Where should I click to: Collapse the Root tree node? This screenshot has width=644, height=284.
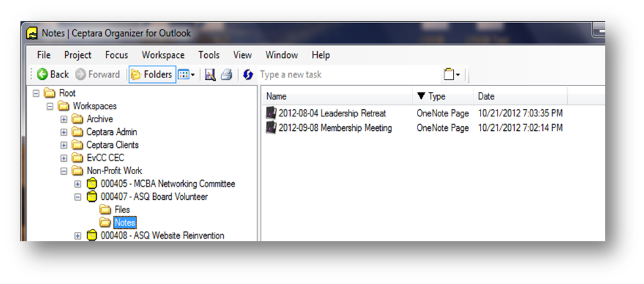(x=36, y=93)
